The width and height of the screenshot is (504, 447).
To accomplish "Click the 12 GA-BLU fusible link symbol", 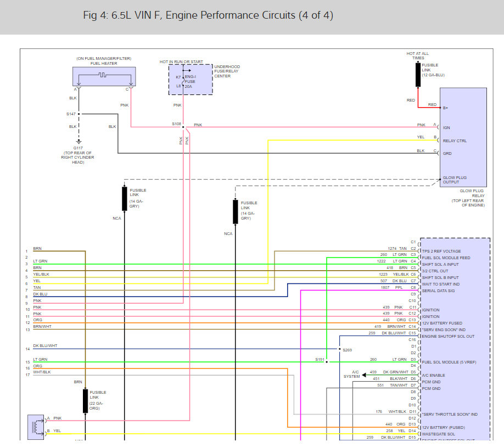I will point(418,75).
